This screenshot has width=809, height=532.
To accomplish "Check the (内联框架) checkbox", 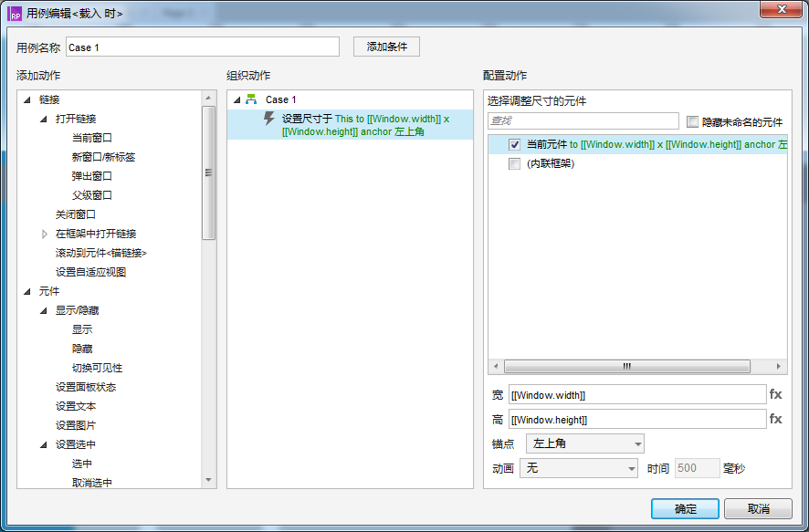I will tap(514, 164).
